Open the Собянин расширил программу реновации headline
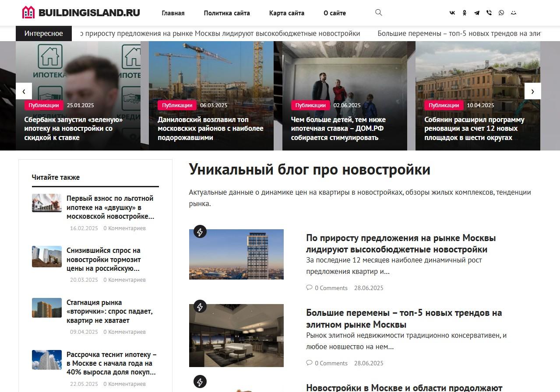 coord(474,129)
